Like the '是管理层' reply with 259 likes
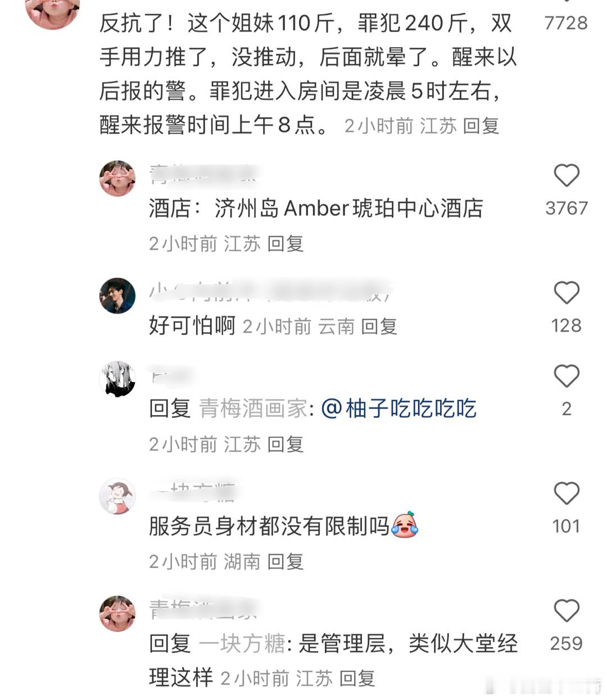Image resolution: width=607 pixels, height=700 pixels. click(x=567, y=611)
